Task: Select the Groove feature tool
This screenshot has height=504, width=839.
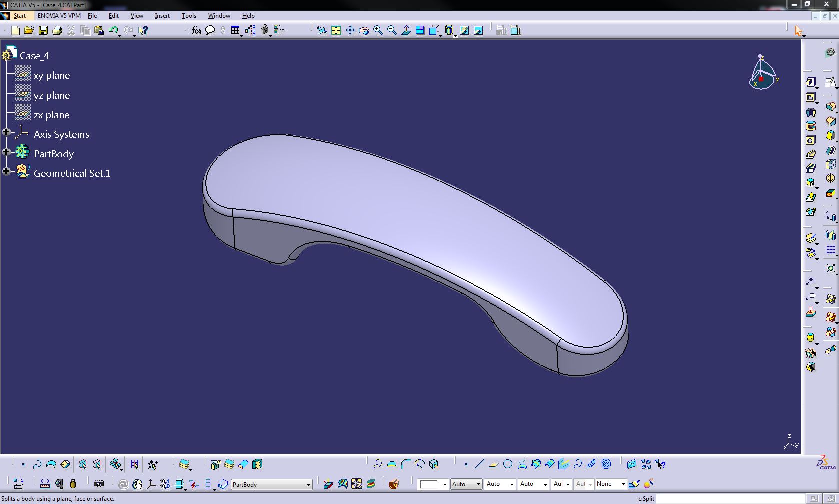Action: click(x=811, y=126)
